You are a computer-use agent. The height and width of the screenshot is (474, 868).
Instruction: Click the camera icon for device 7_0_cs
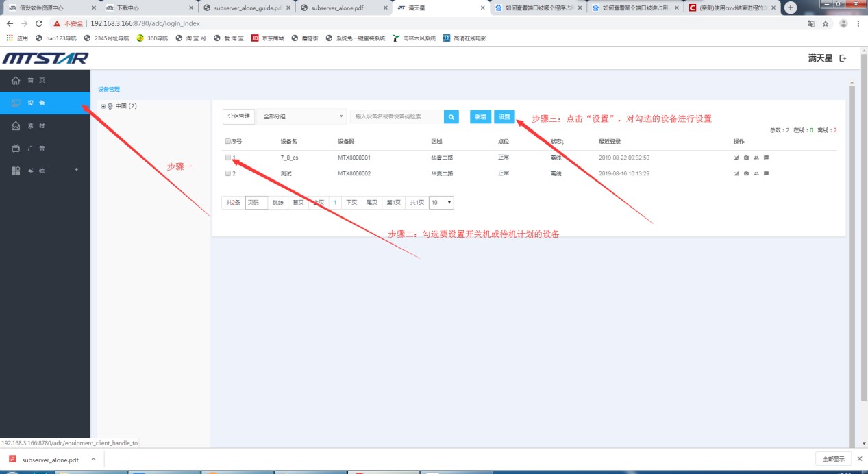[746, 157]
